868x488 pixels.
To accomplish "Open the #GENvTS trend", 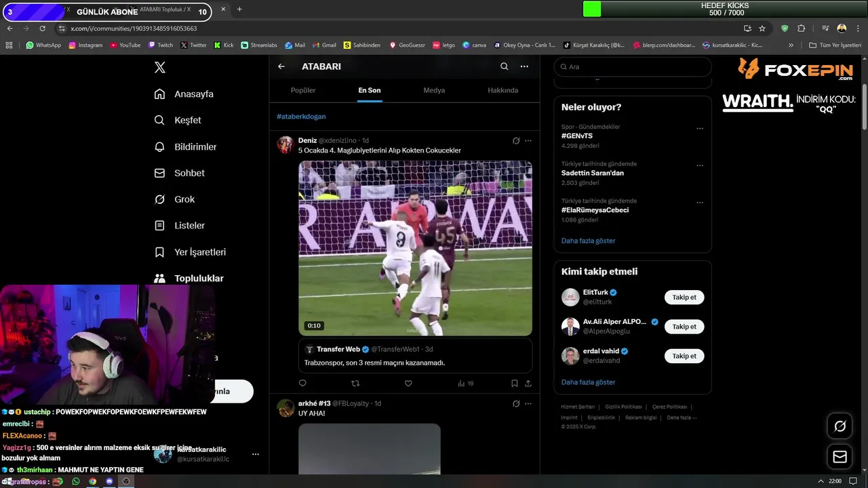I will point(576,136).
